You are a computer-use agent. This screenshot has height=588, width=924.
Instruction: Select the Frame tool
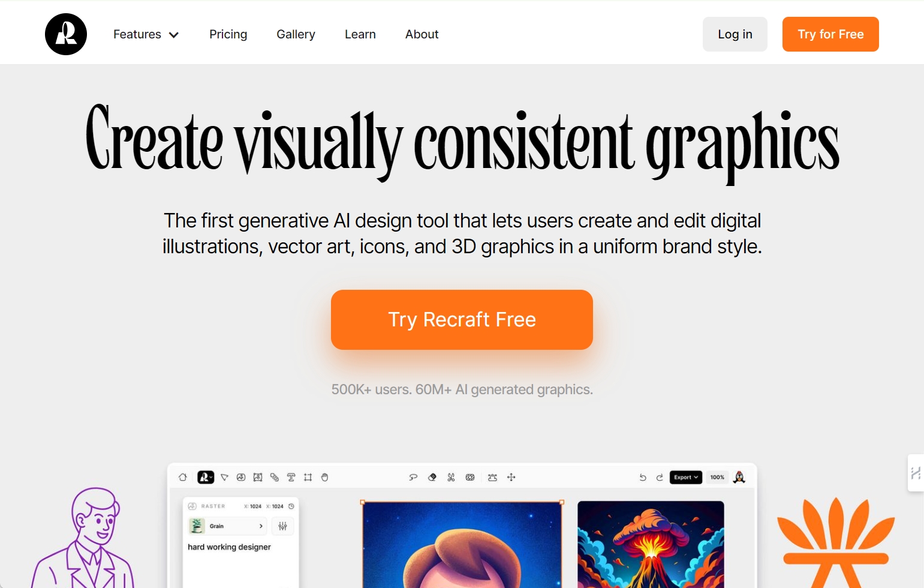pos(308,478)
